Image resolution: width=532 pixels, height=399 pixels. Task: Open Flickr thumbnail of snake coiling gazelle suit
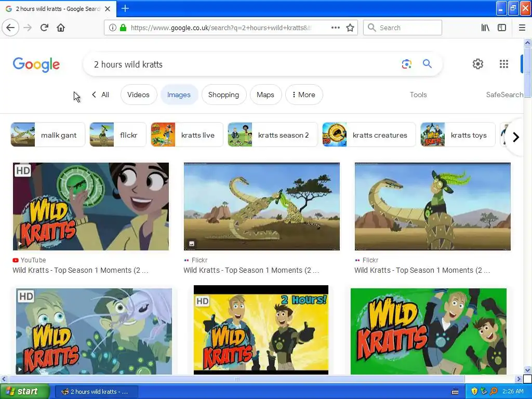tap(433, 206)
